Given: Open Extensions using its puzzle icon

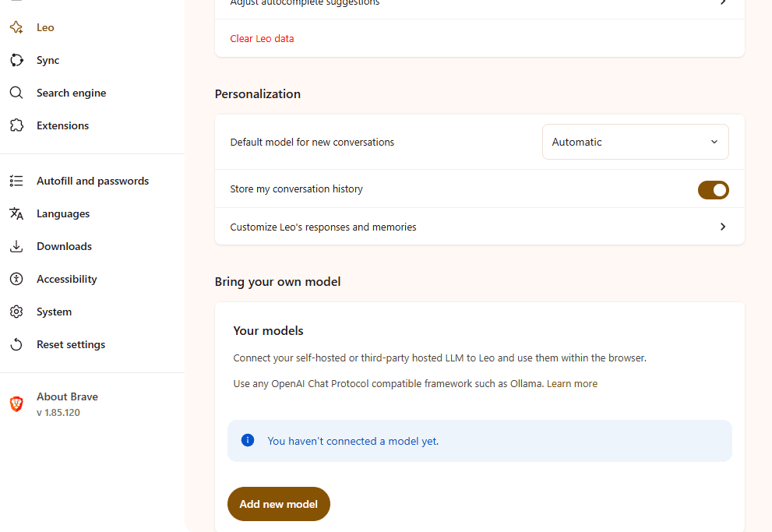Looking at the screenshot, I should (x=16, y=125).
